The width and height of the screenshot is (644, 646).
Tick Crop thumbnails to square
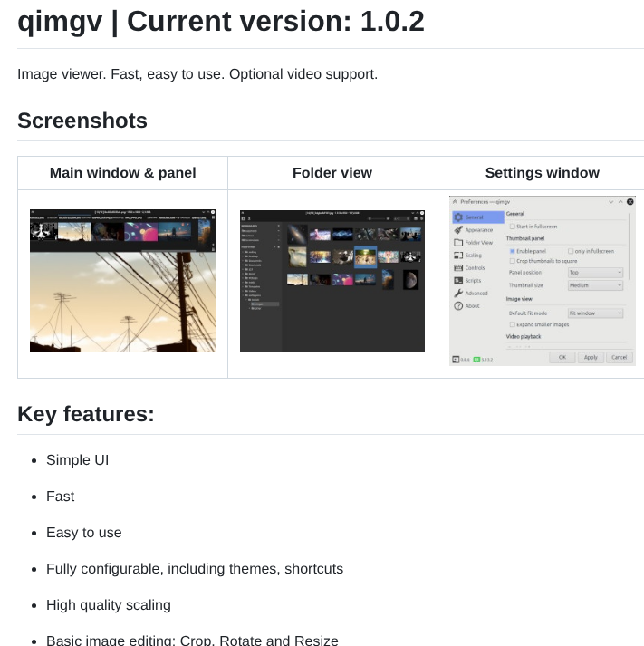(x=513, y=261)
